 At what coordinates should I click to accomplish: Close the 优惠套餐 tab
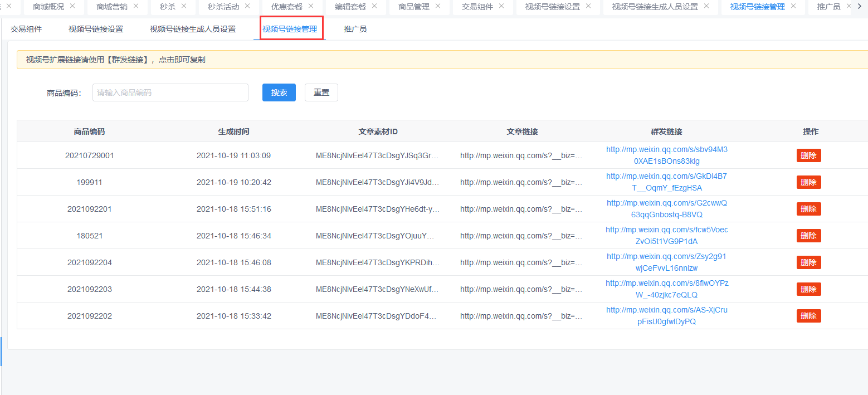point(311,6)
